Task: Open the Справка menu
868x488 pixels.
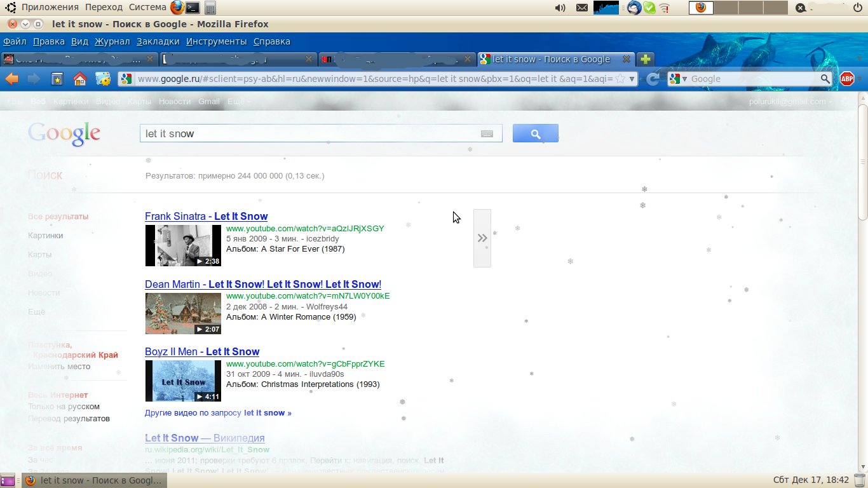Action: [x=272, y=41]
